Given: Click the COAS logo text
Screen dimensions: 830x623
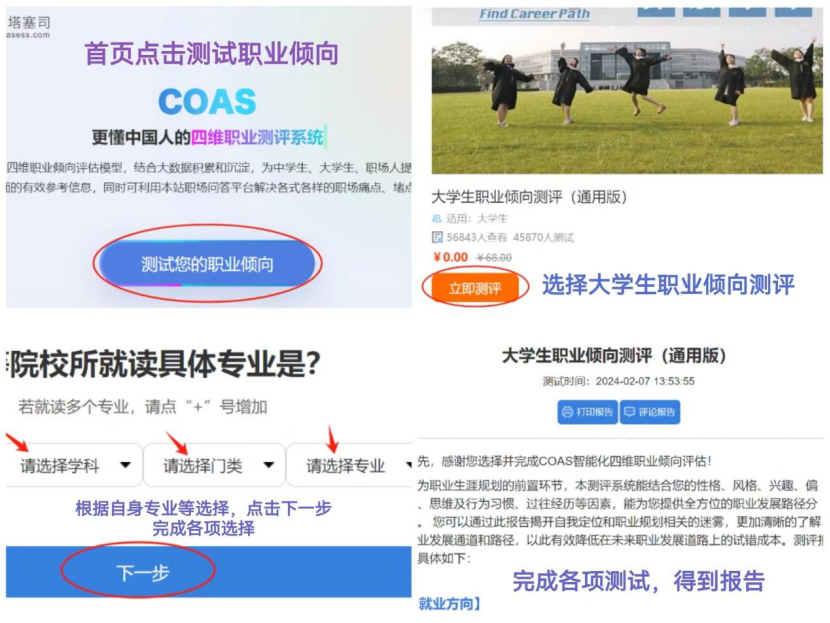Looking at the screenshot, I should (208, 101).
